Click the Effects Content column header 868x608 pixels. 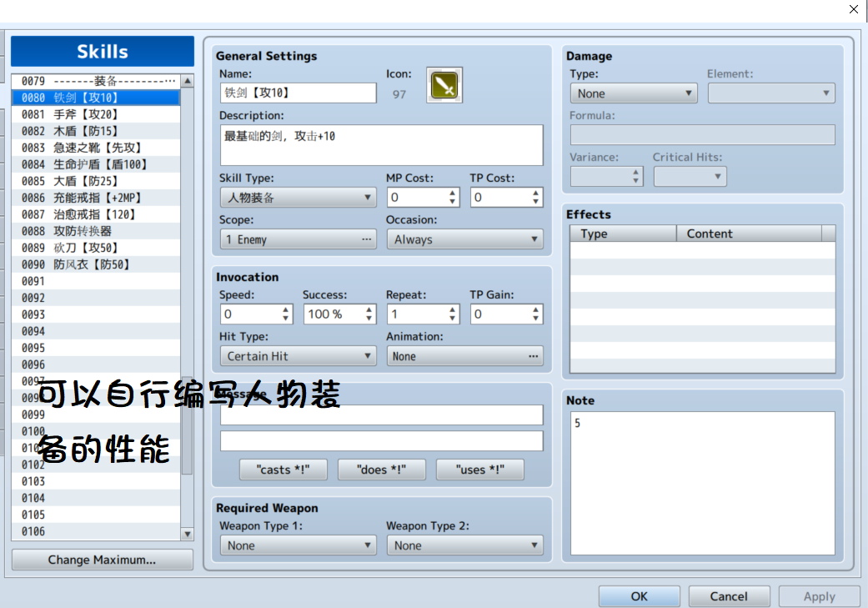[x=749, y=234]
